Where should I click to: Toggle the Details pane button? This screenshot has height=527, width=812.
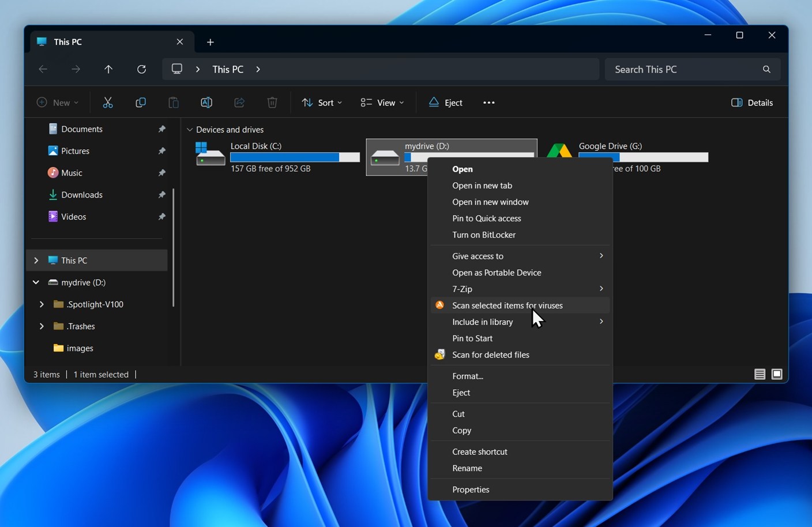[x=752, y=103]
